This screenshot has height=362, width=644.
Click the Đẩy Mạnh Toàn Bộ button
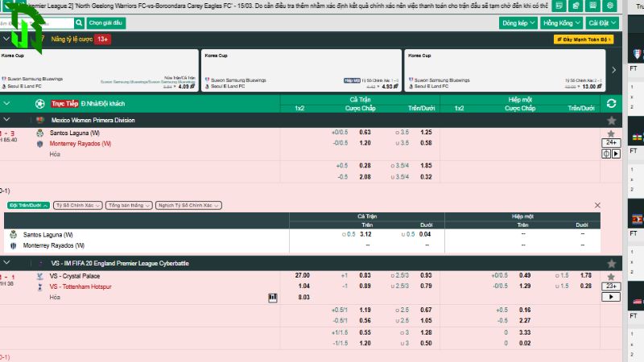(583, 39)
